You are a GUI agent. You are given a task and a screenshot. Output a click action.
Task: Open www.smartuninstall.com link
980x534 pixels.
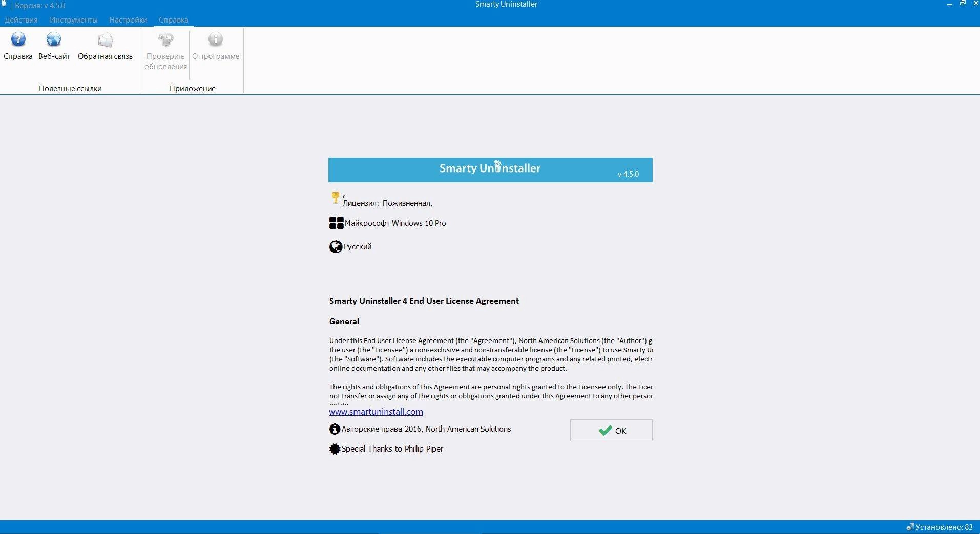(x=376, y=412)
